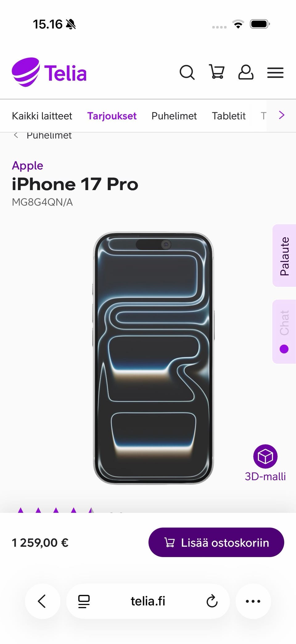Screen dimensions: 296x644
Task: Open the hamburger menu
Action: (275, 73)
